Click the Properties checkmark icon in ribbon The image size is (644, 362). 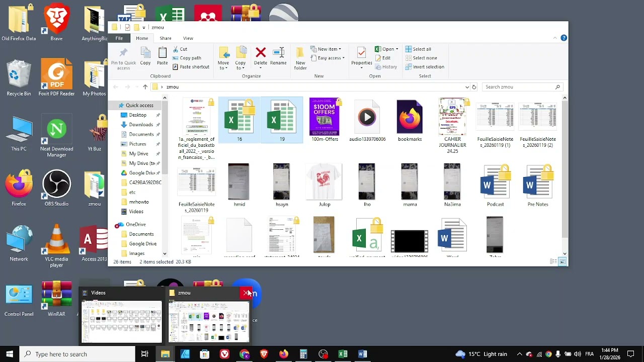(361, 53)
